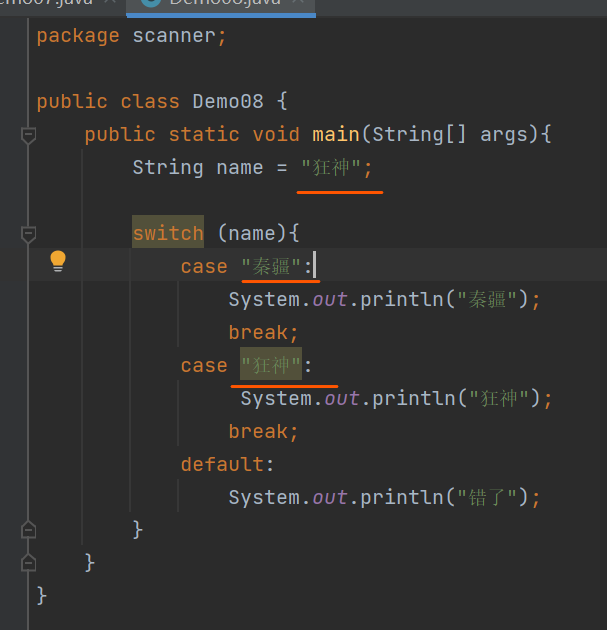The height and width of the screenshot is (630, 607).
Task: Click fold end marker at switch closing brace
Action: pyautogui.click(x=29, y=530)
